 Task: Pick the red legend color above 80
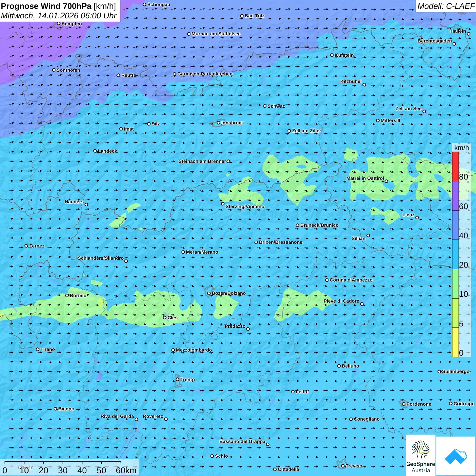point(455,167)
